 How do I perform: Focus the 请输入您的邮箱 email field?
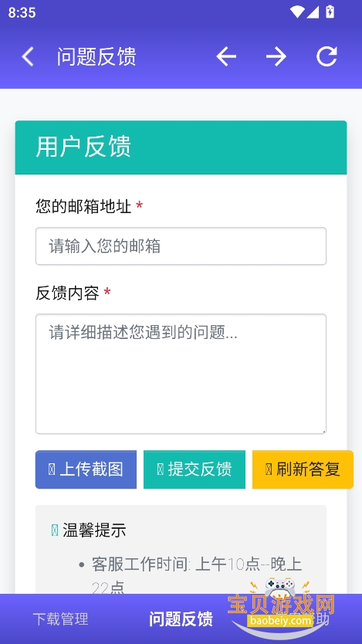(x=181, y=246)
